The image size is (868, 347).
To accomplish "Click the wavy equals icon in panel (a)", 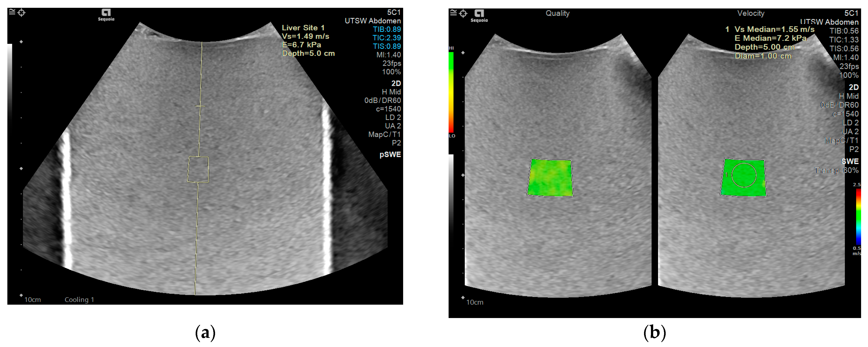I will point(12,12).
